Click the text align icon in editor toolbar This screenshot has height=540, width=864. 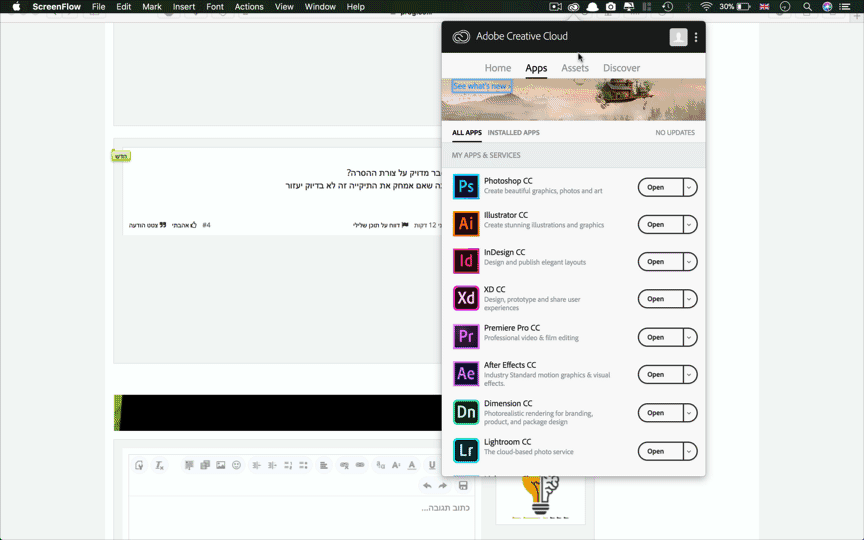click(x=323, y=465)
